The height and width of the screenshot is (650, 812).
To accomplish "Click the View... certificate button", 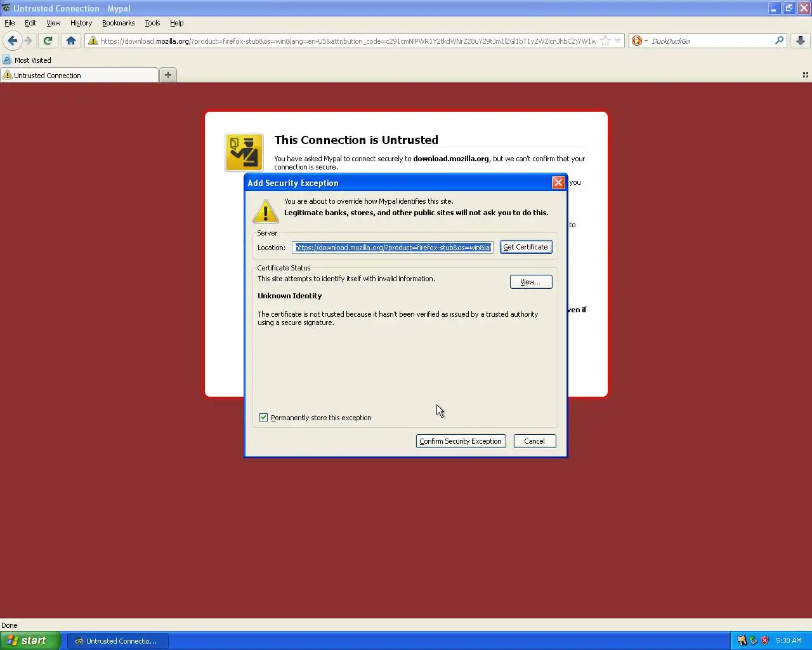I will click(x=531, y=282).
